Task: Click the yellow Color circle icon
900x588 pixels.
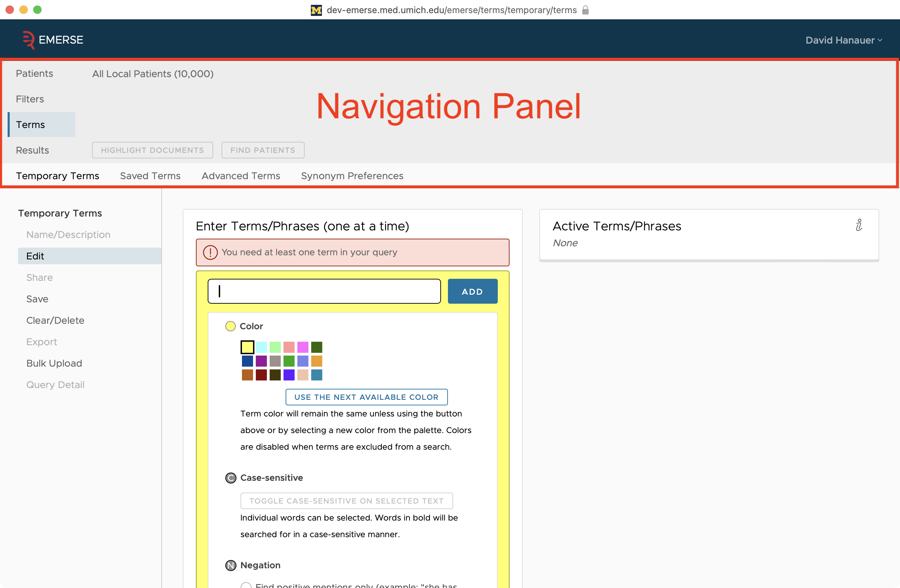Action: [x=230, y=326]
